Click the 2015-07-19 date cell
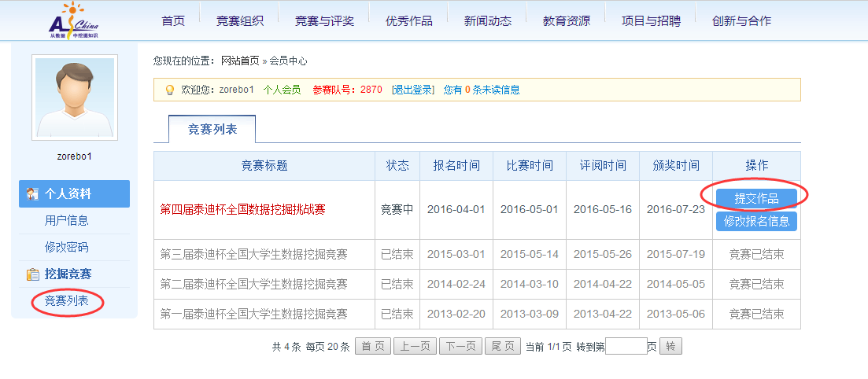 [x=676, y=255]
